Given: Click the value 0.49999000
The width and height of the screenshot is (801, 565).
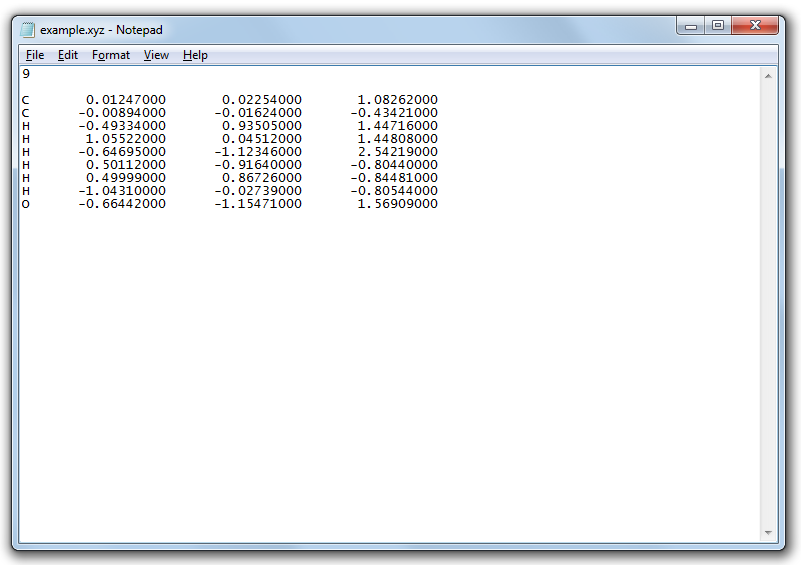Looking at the screenshot, I should 126,178.
